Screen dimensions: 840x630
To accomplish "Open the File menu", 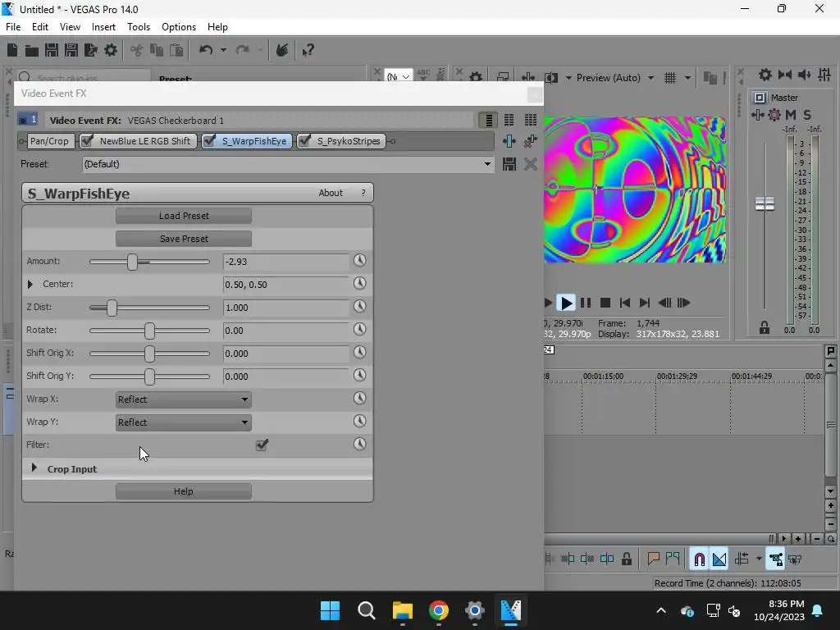I will 13,27.
